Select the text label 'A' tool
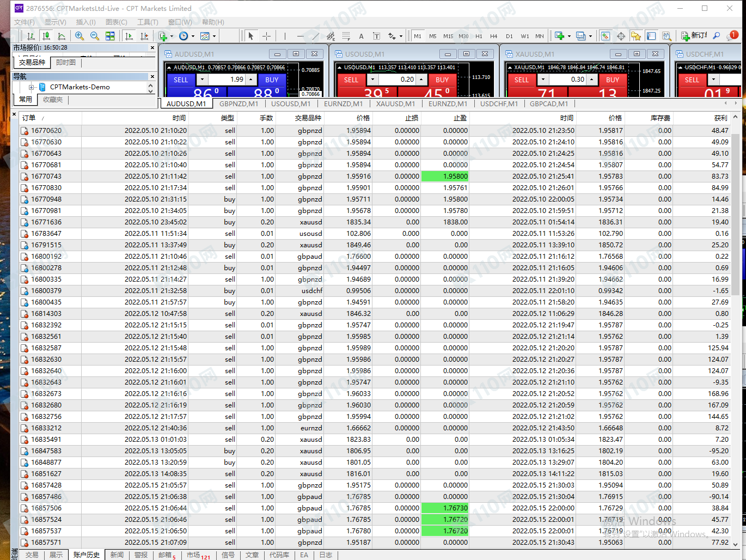The image size is (746, 560). [361, 36]
